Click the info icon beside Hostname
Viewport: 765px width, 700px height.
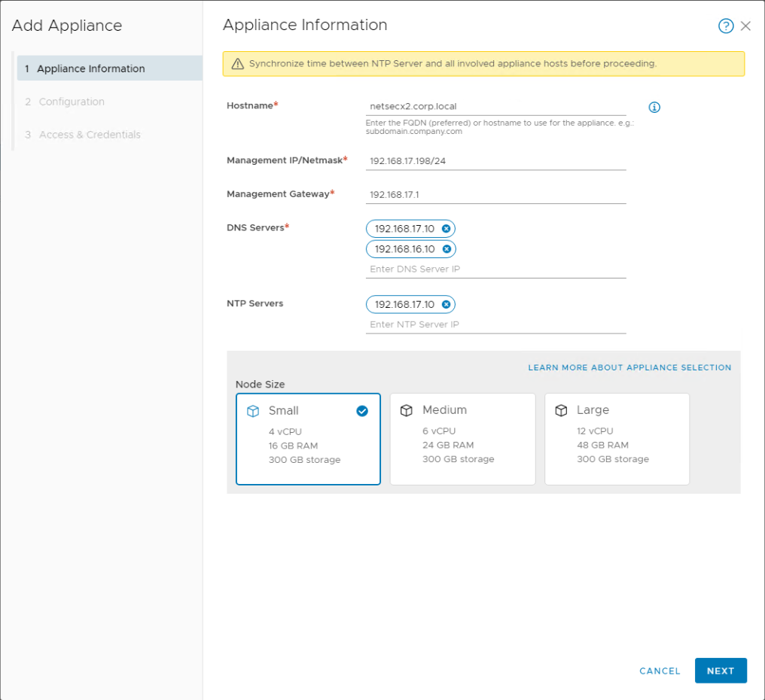click(654, 107)
